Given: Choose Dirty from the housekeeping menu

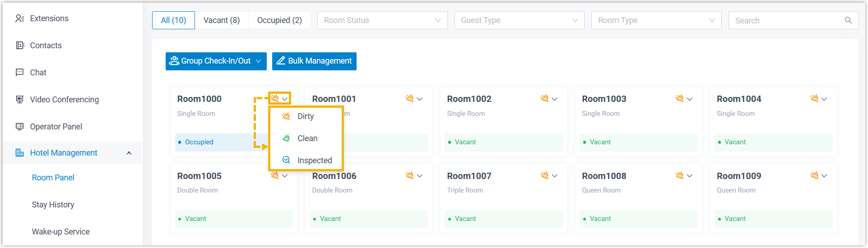Looking at the screenshot, I should point(305,116).
